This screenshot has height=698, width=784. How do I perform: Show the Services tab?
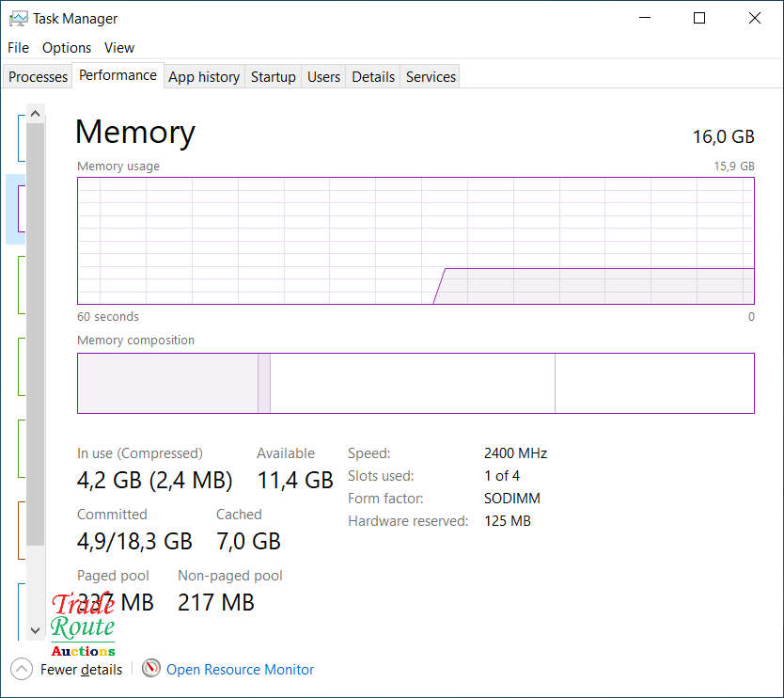tap(431, 77)
